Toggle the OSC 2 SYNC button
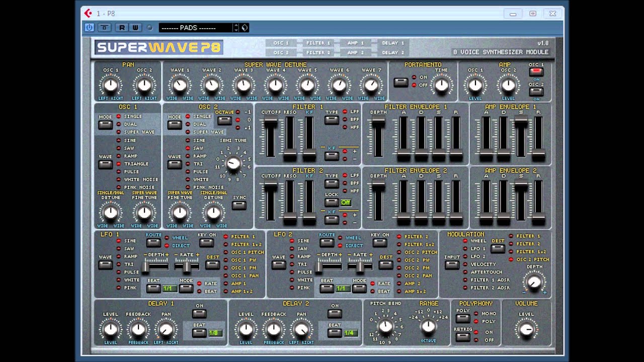 point(239,205)
